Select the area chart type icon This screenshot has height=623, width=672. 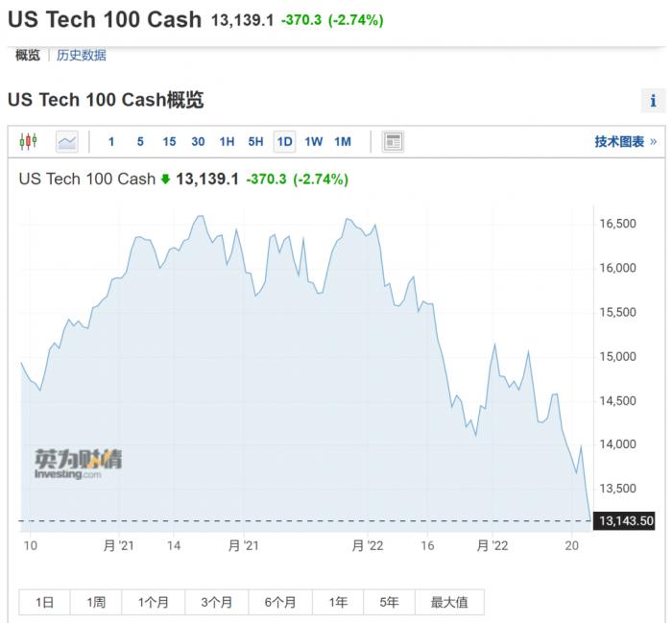tap(66, 142)
